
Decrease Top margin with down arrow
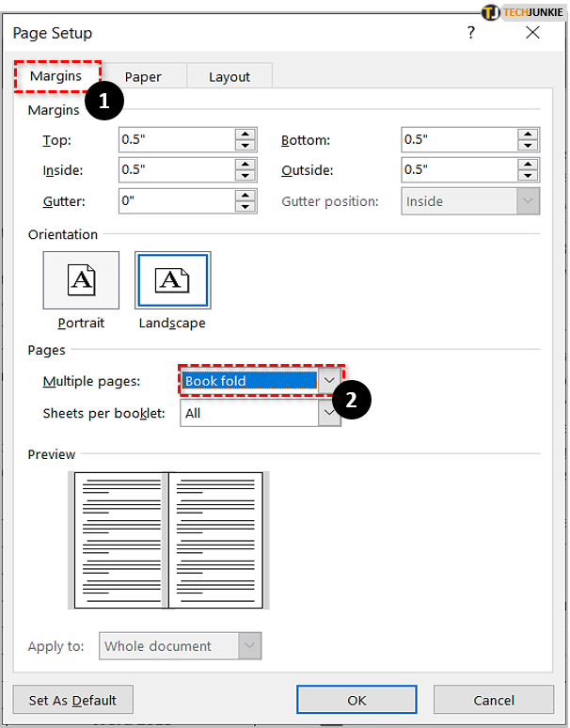tap(245, 146)
